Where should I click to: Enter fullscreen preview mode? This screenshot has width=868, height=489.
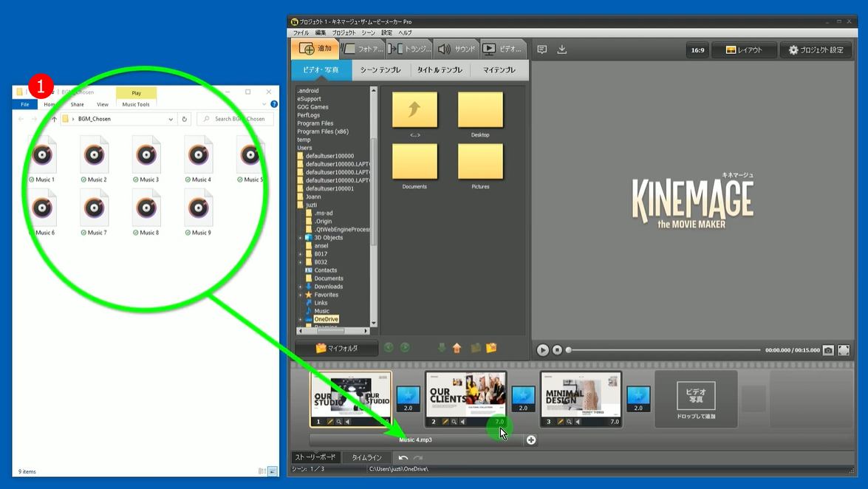pos(844,350)
